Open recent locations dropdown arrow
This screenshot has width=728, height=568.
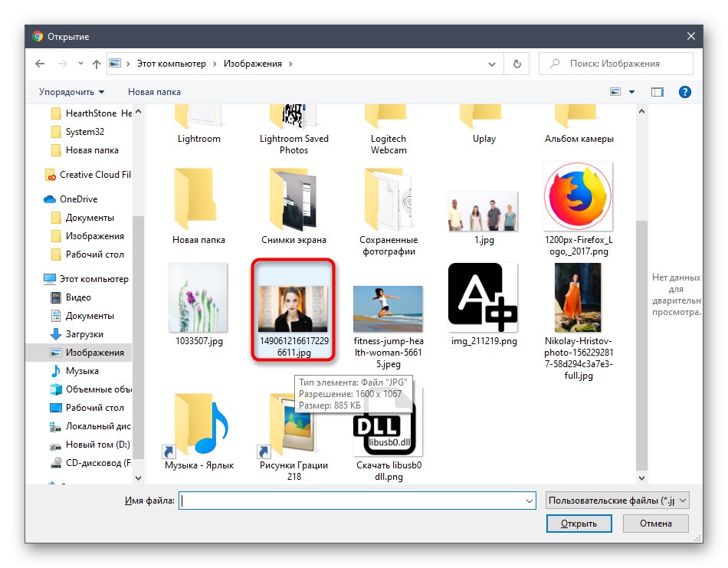pyautogui.click(x=80, y=63)
